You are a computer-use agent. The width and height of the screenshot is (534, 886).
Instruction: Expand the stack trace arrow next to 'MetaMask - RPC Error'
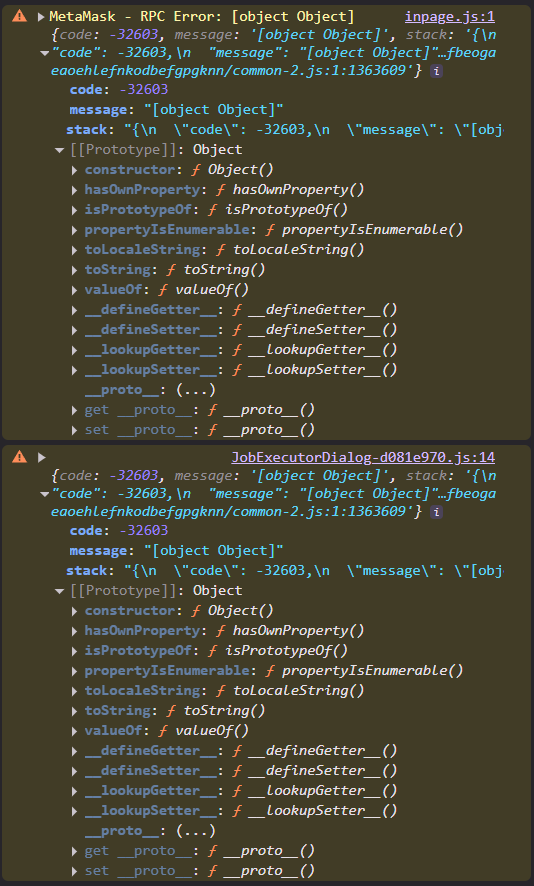coord(41,16)
